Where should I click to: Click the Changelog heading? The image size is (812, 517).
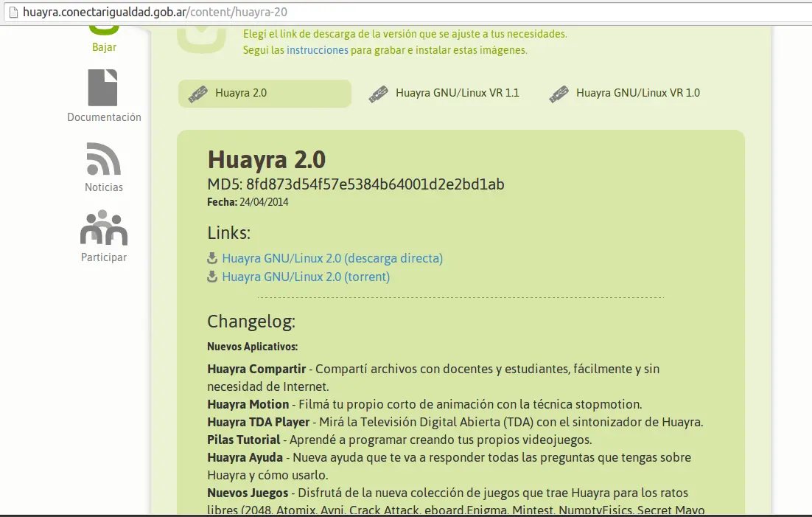[251, 322]
